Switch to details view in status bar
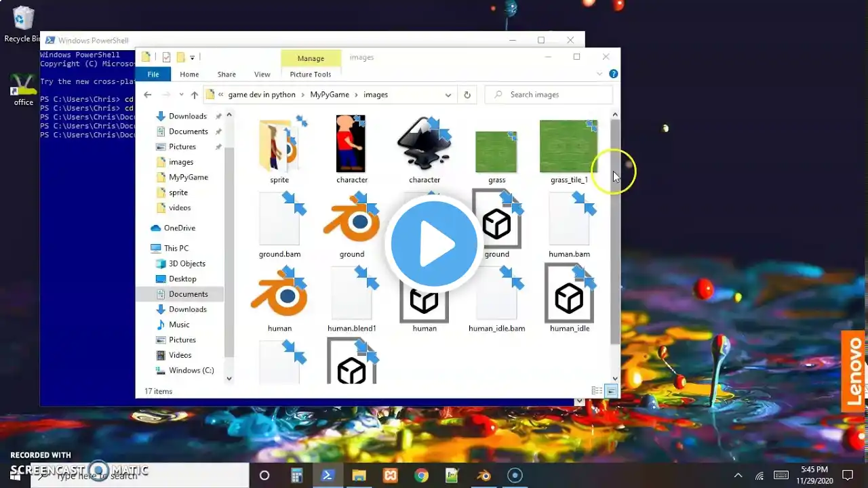The width and height of the screenshot is (868, 488). click(597, 391)
